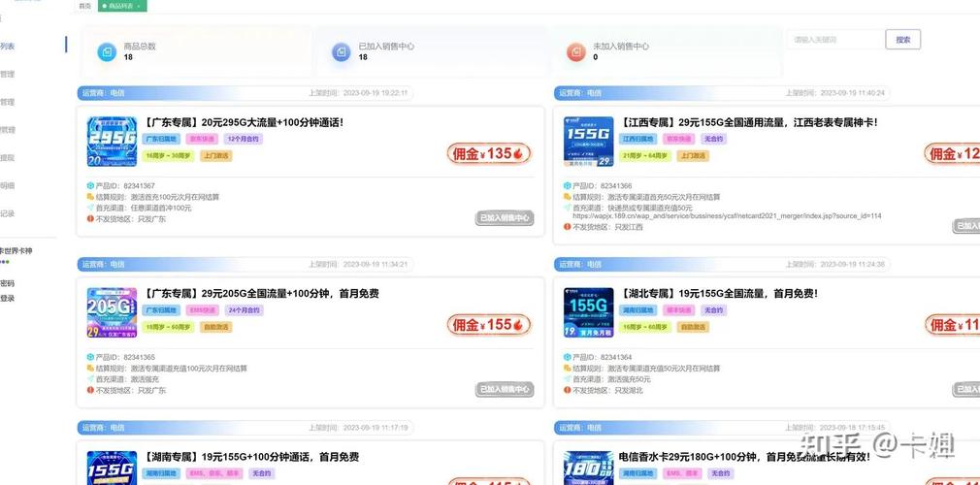980x485 pixels.
Task: Click 不发货地区 warning icon beside 只发广东 in 295G card
Action: click(x=90, y=219)
